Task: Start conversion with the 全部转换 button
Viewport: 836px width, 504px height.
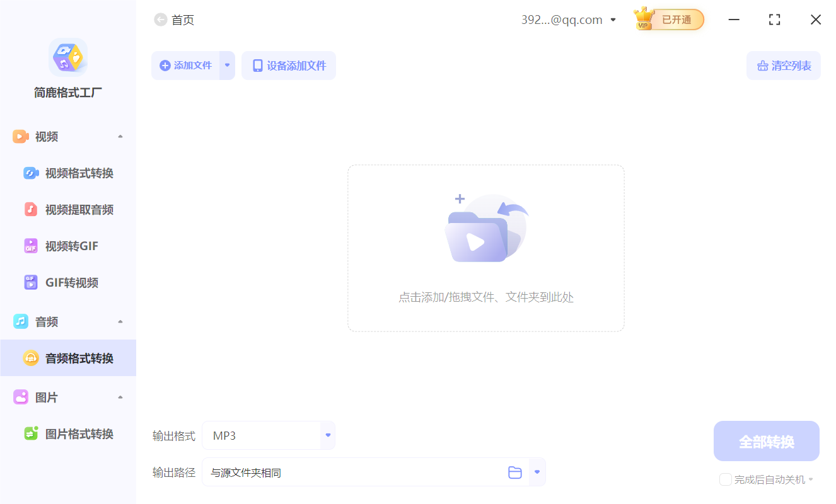Action: [x=766, y=440]
